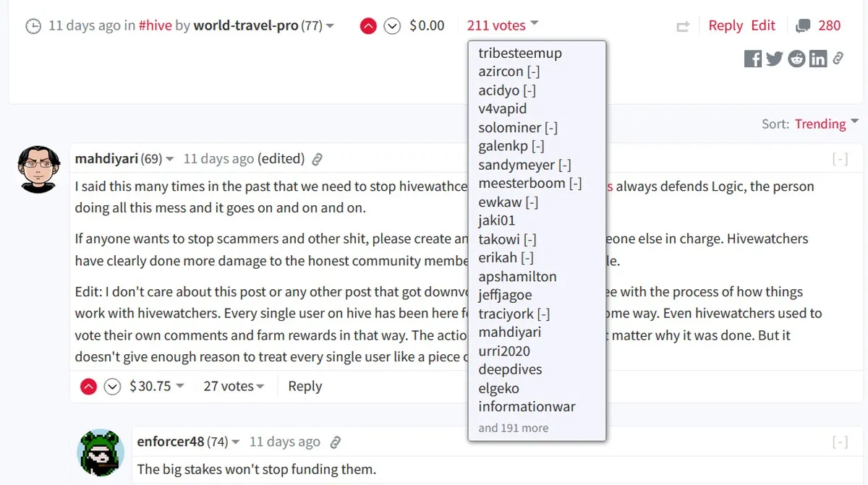
Task: Open world-travel-pro author profile link
Action: point(246,25)
